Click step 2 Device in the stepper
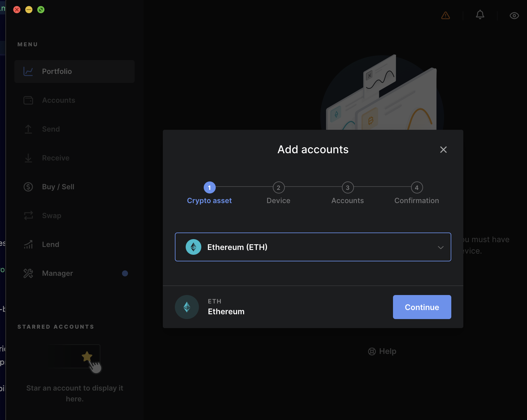The width and height of the screenshot is (527, 420). [x=278, y=188]
